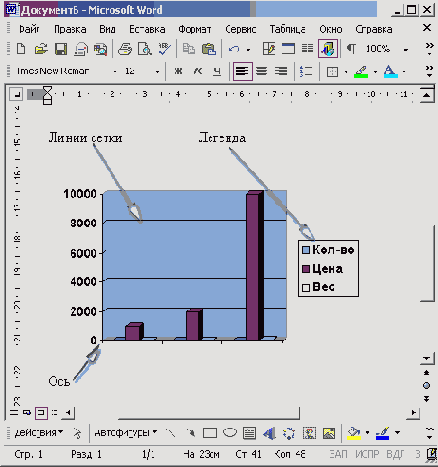
Task: Toggle underline Ч formatting
Action: pos(217,71)
